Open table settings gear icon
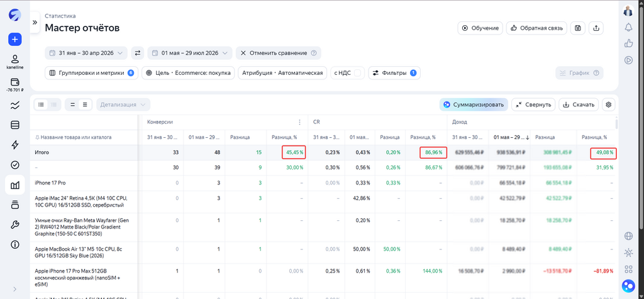The height and width of the screenshot is (299, 644). 609,104
